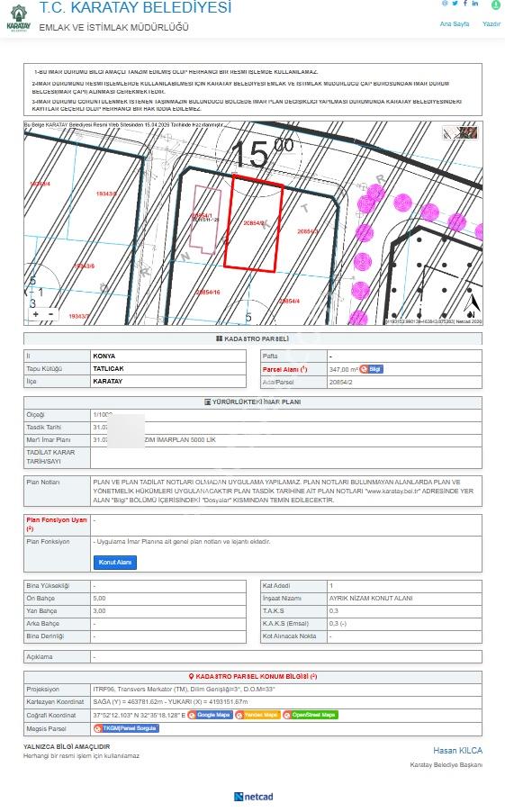
Task: Open location in OpenStreet Maps
Action: coord(311,715)
